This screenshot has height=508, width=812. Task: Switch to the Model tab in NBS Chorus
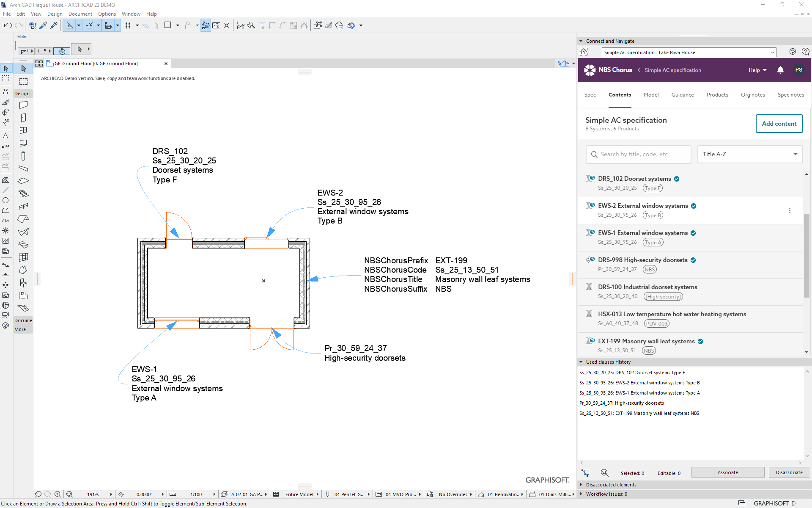(651, 95)
